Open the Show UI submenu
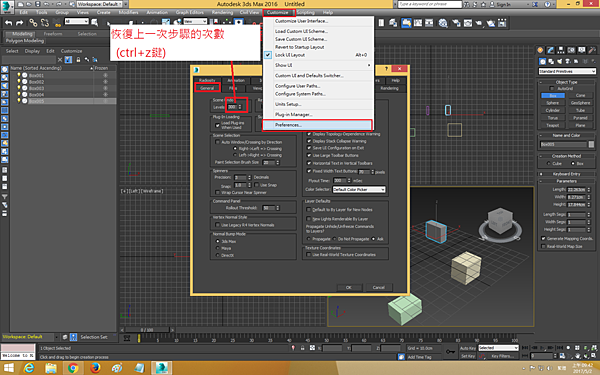Viewport: 600px width, 375px height. (x=317, y=65)
